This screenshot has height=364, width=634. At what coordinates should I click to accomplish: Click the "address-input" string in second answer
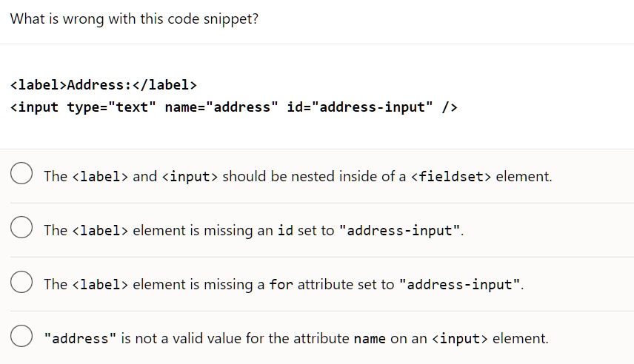(399, 230)
